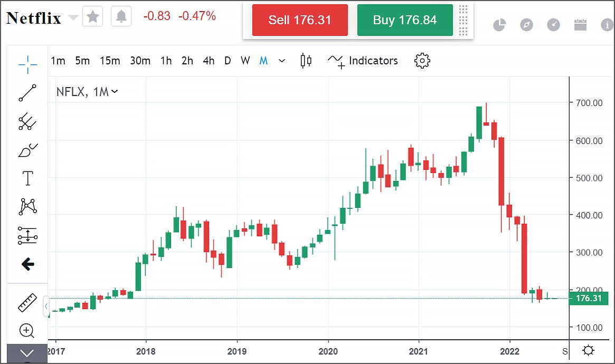Open the NFLX, 1M legend dropdown

point(87,92)
